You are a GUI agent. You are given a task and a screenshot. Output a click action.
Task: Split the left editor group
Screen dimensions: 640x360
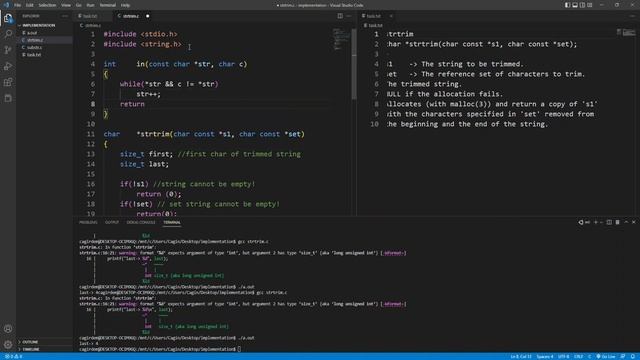coord(340,16)
